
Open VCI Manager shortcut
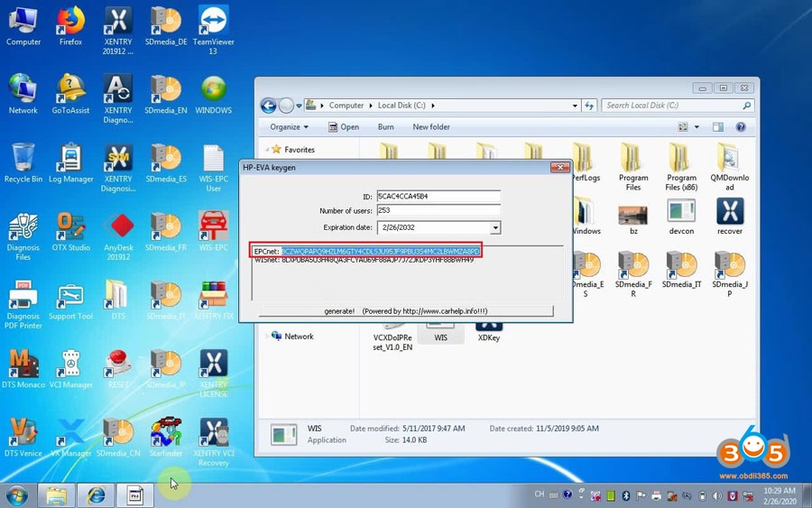[x=70, y=369]
